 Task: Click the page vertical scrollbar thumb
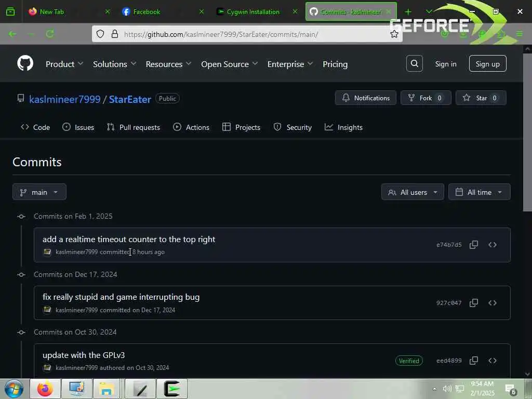coord(527,132)
